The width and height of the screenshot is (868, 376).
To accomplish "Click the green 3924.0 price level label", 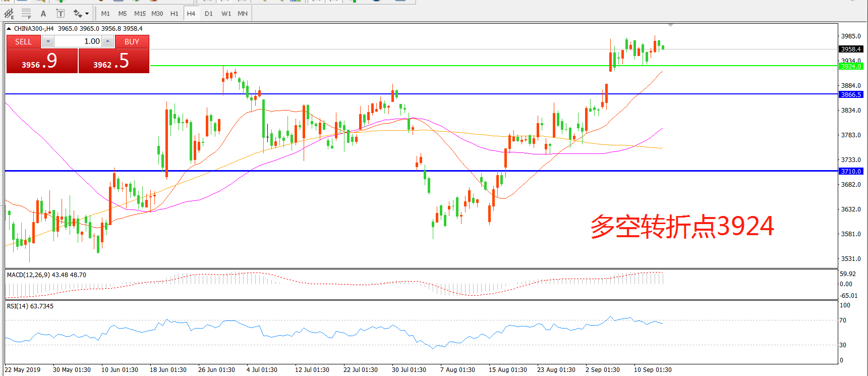I will click(x=851, y=66).
